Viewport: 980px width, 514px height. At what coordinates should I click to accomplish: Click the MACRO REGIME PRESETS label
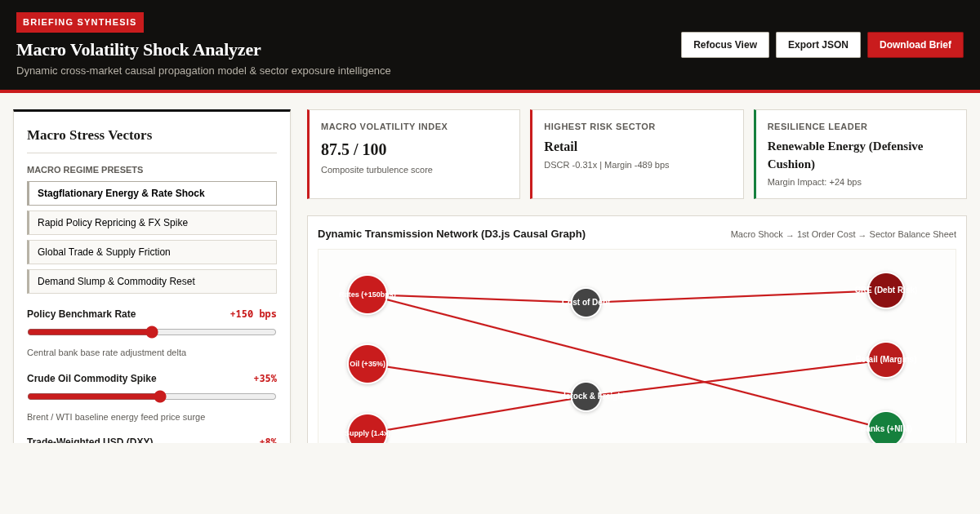[85, 170]
